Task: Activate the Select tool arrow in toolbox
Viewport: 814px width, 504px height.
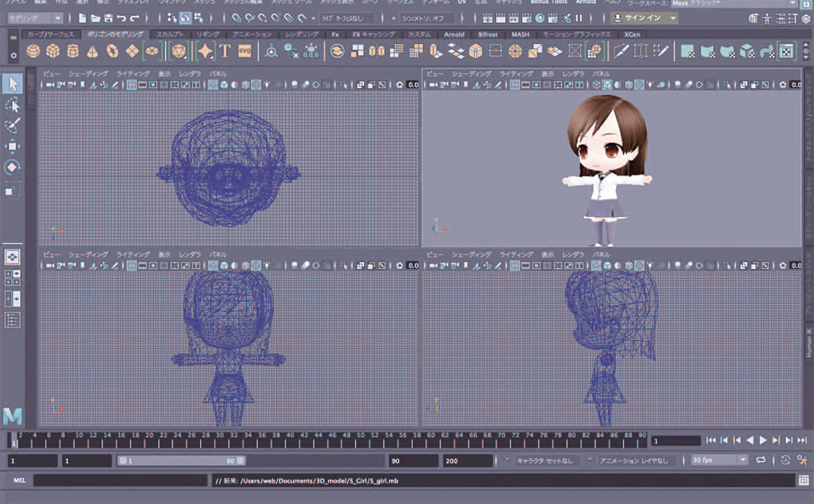Action: (x=13, y=84)
